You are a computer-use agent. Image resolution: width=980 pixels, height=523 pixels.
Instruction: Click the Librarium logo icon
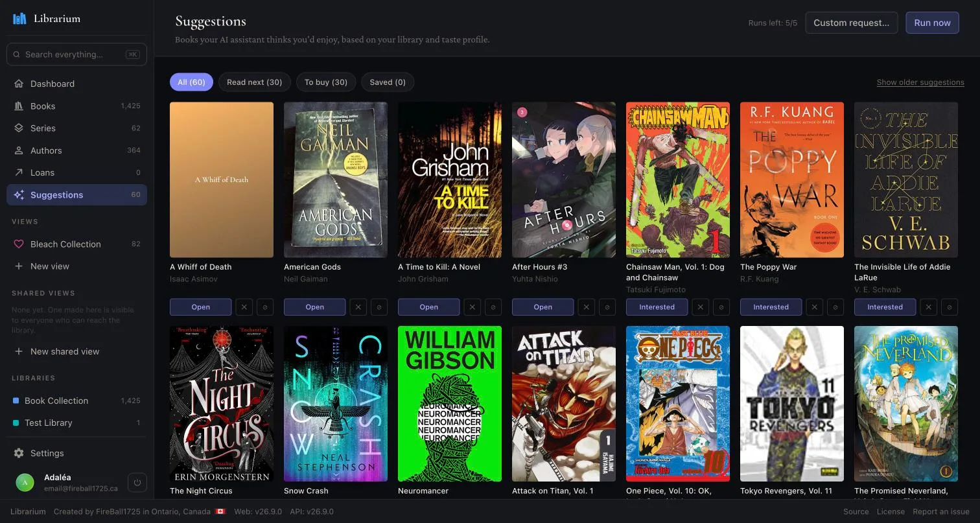[x=19, y=18]
